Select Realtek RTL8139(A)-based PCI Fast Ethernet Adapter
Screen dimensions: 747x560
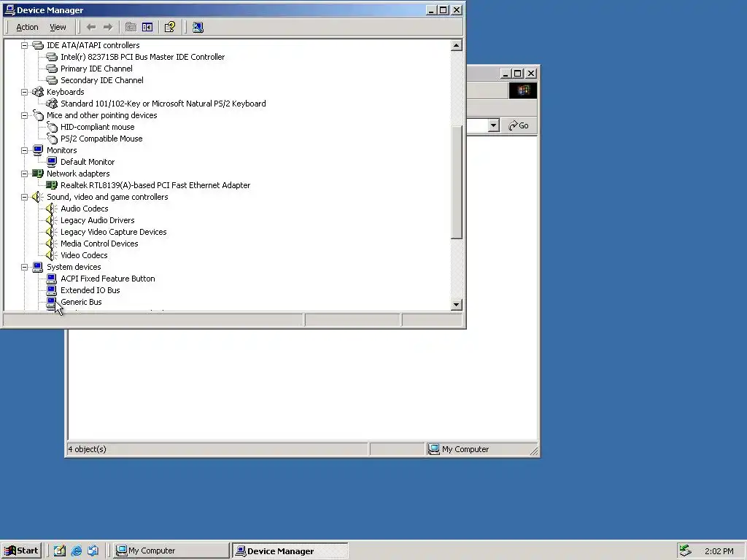(x=155, y=185)
